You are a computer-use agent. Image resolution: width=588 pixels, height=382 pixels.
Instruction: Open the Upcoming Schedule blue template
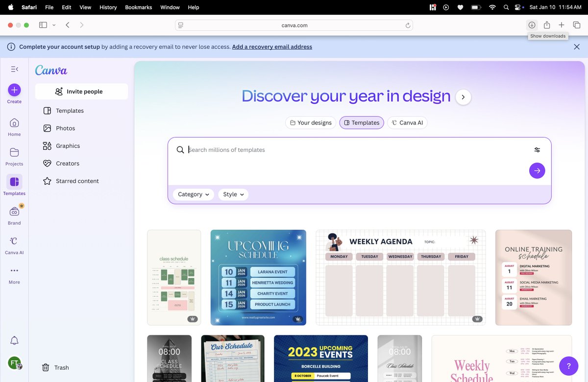point(258,277)
